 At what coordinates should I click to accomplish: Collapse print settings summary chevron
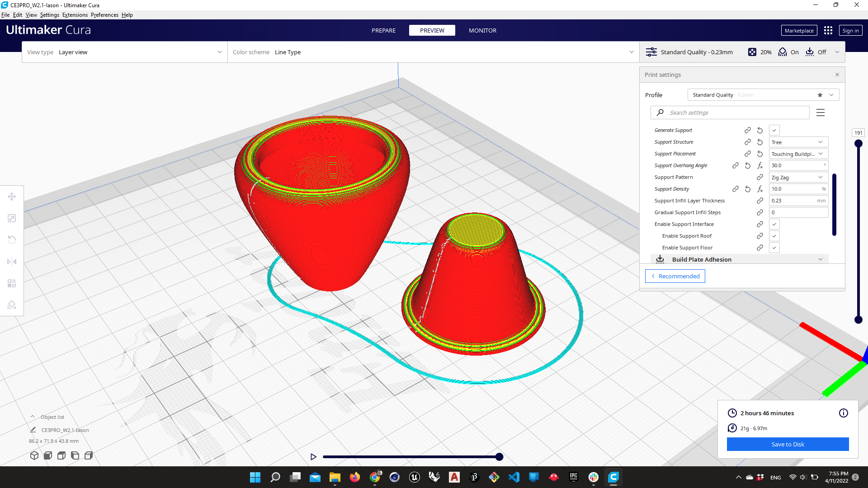click(837, 52)
